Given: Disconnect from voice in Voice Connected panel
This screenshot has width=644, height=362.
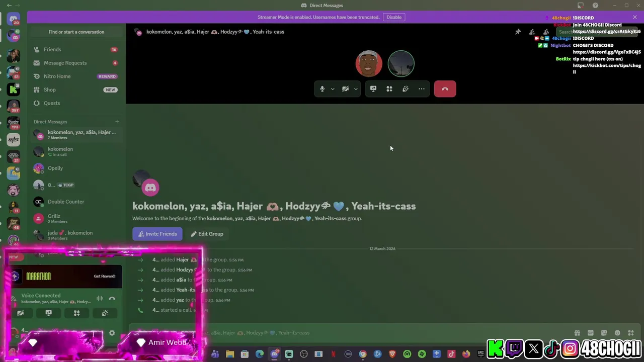Looking at the screenshot, I should [112, 299].
